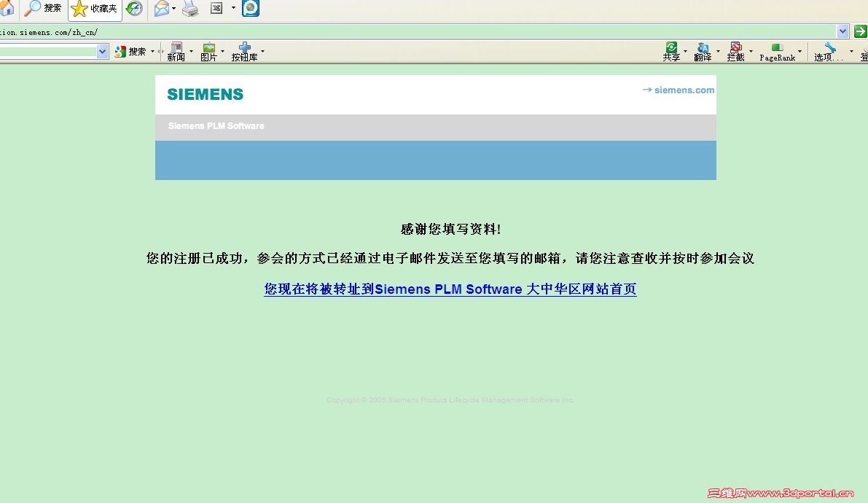Click the 新闻 news toolbar icon

click(176, 52)
